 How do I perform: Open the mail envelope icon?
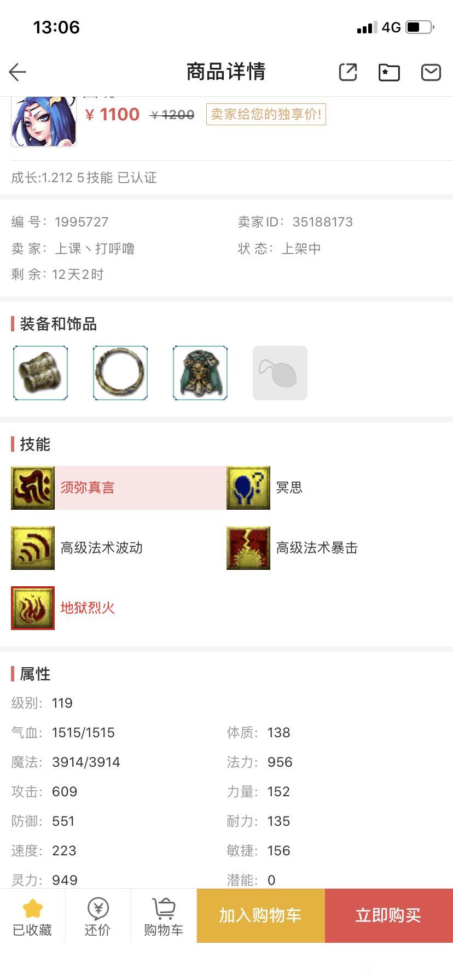431,72
